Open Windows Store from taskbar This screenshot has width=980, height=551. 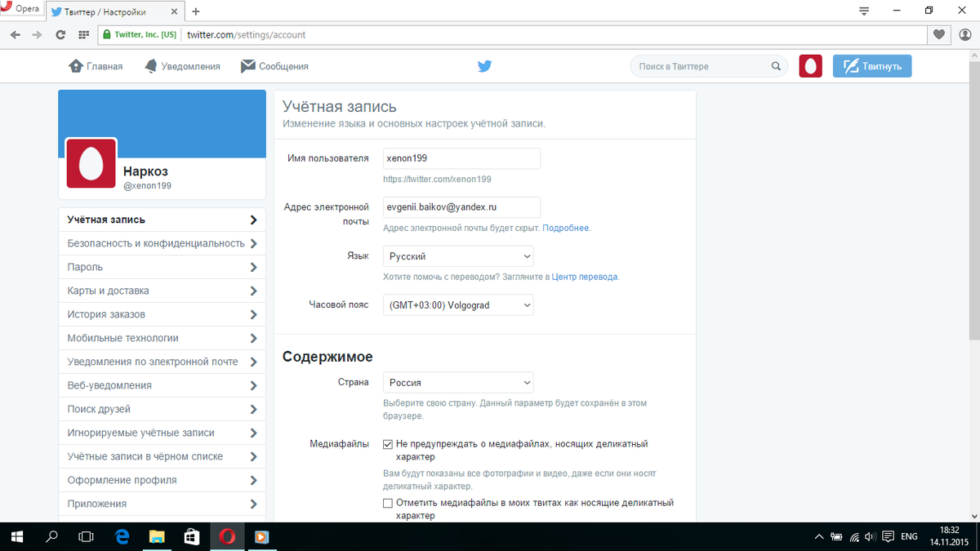point(193,536)
